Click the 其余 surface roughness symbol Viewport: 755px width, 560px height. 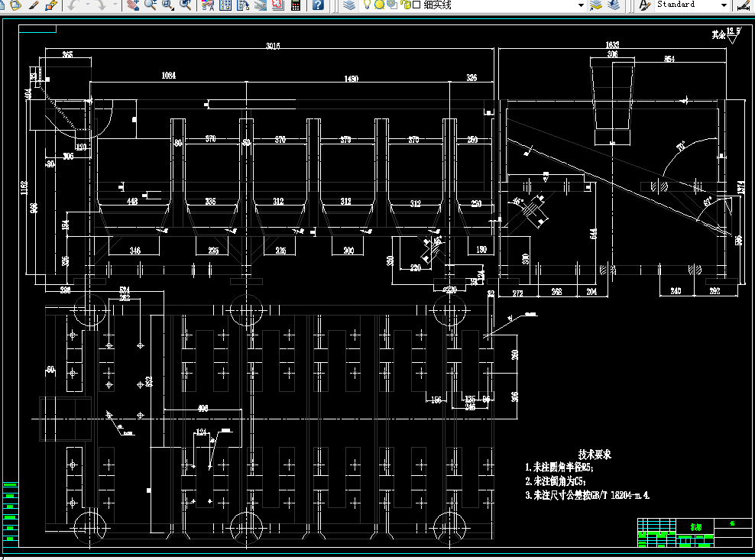pos(727,34)
